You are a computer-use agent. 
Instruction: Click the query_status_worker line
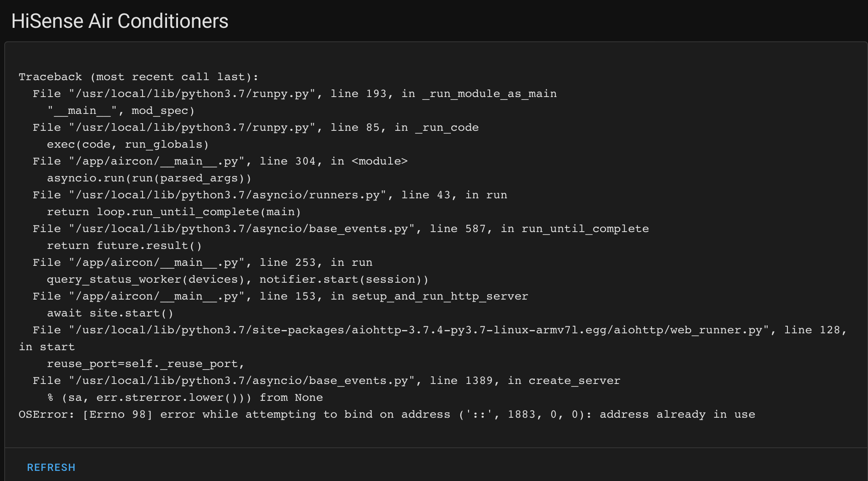click(237, 279)
